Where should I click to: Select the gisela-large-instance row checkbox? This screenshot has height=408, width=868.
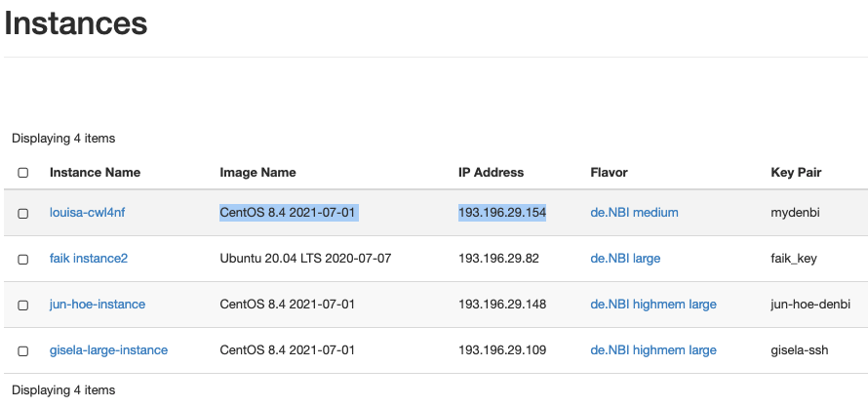pyautogui.click(x=22, y=351)
